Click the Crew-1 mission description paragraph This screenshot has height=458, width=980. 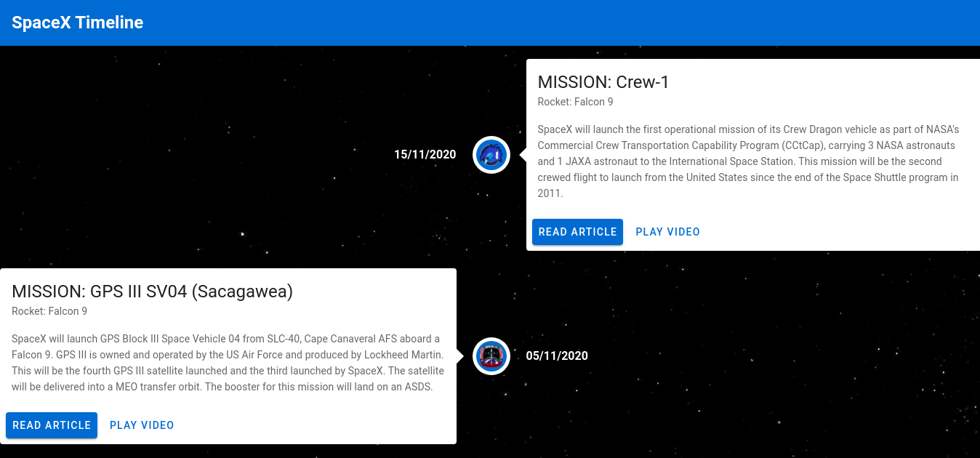pos(749,161)
